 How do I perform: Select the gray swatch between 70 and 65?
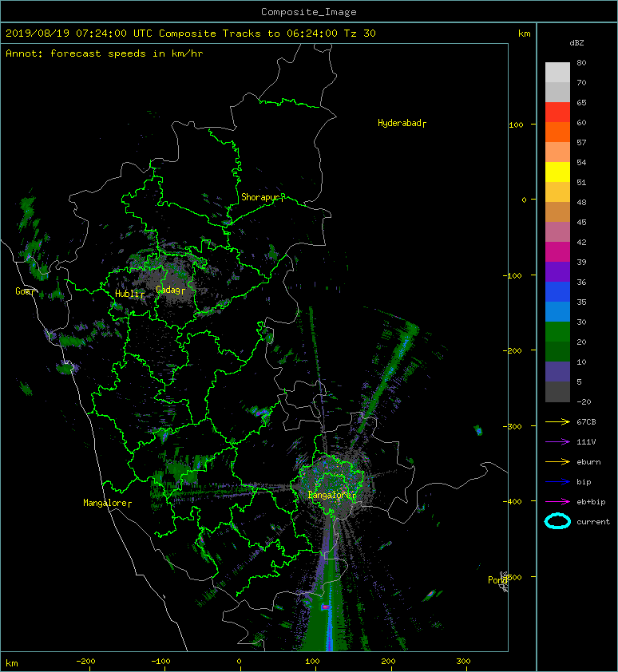tap(557, 92)
